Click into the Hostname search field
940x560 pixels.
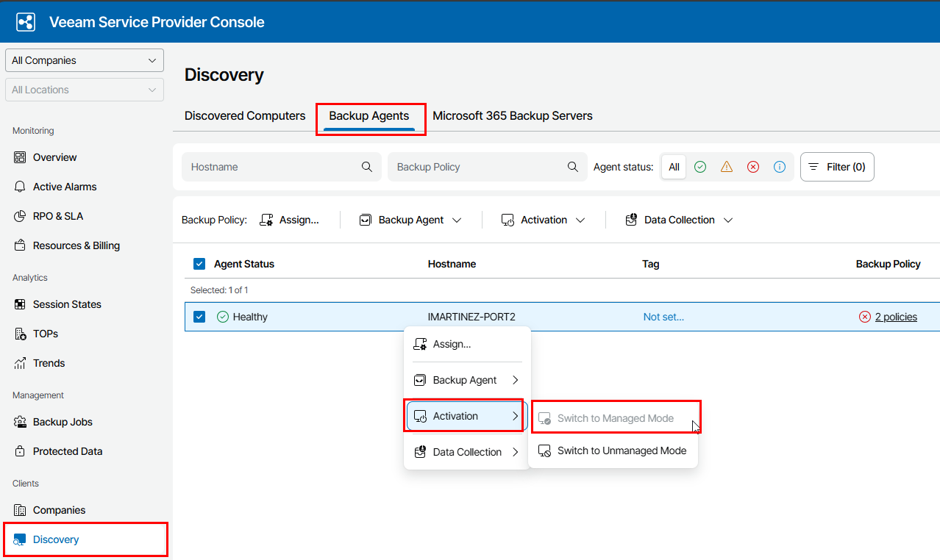[x=272, y=167]
